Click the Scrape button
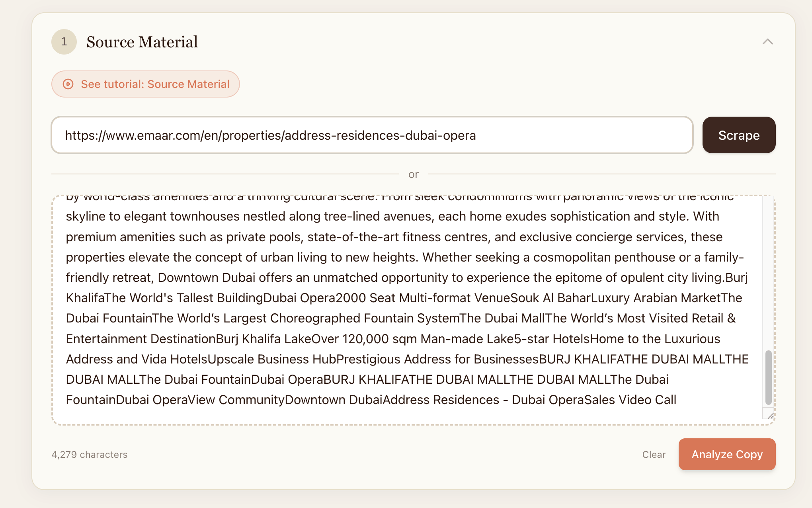Screen dimensions: 812x508 (x=739, y=135)
